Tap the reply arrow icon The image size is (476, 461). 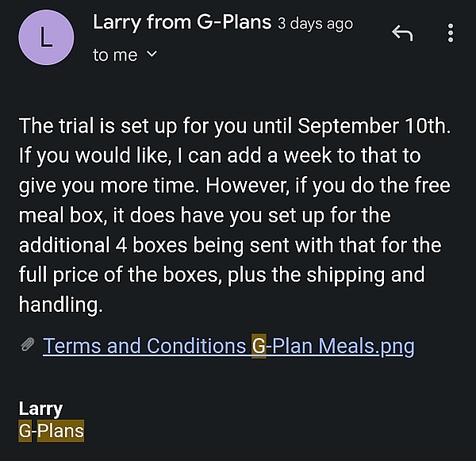tap(402, 33)
